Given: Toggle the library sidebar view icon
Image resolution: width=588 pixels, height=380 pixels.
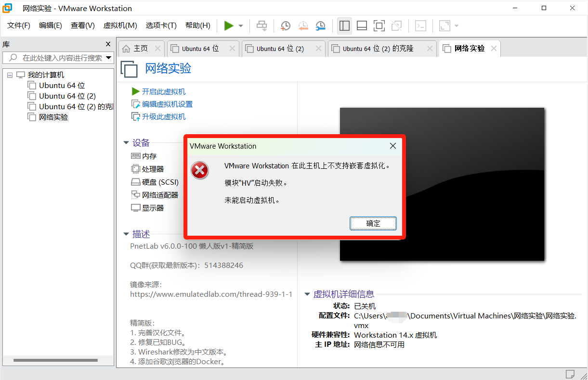Looking at the screenshot, I should tap(344, 26).
